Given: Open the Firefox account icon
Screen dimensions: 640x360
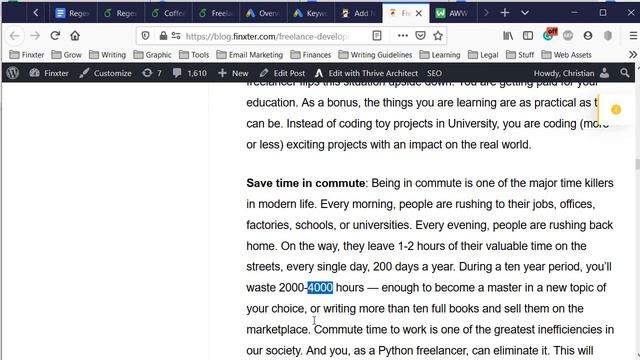Looking at the screenshot, I should click(x=588, y=36).
